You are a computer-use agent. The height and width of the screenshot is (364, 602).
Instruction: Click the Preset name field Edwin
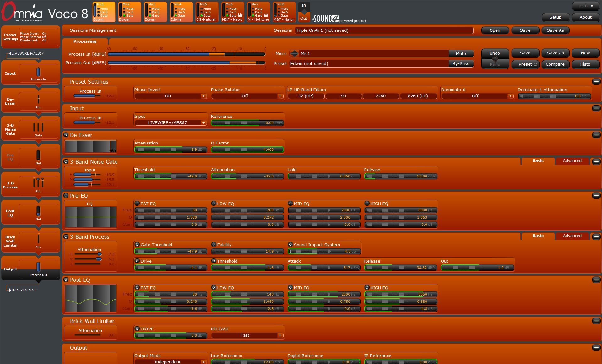[x=369, y=64]
